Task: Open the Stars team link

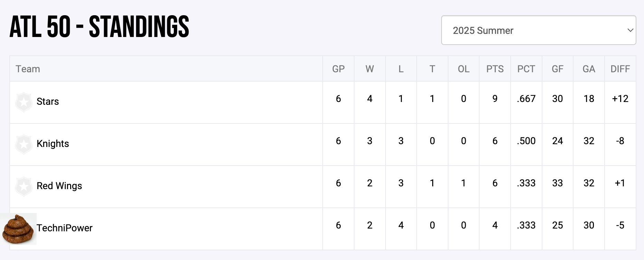Action: coord(48,102)
